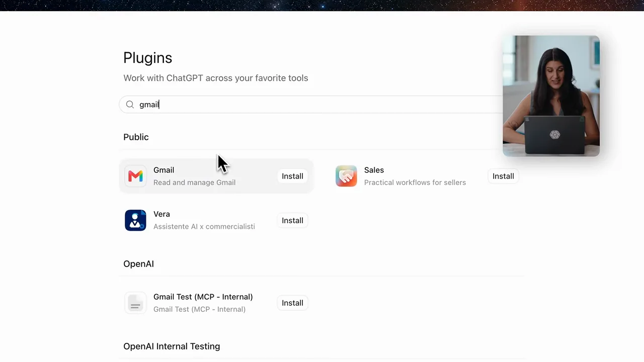Click 'Work with ChatGPT across your favorite tools'
The height and width of the screenshot is (362, 644).
215,78
